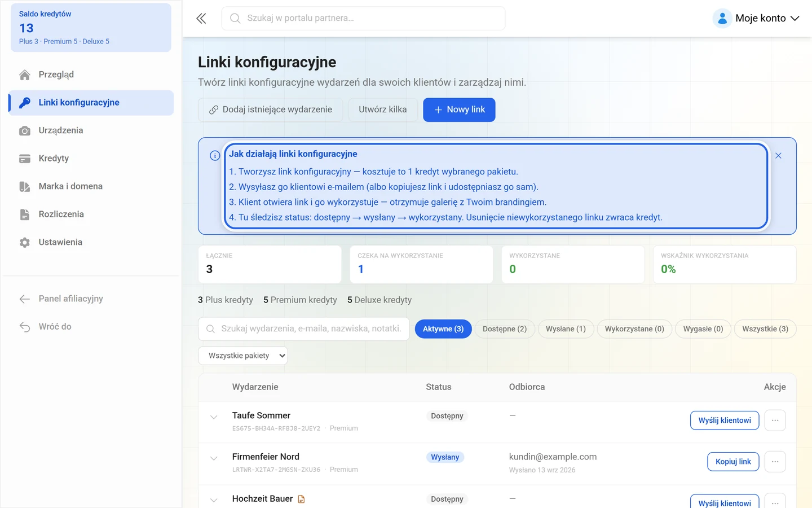Open the Urządzenia menu item
Image resolution: width=812 pixels, height=508 pixels.
coord(91,131)
